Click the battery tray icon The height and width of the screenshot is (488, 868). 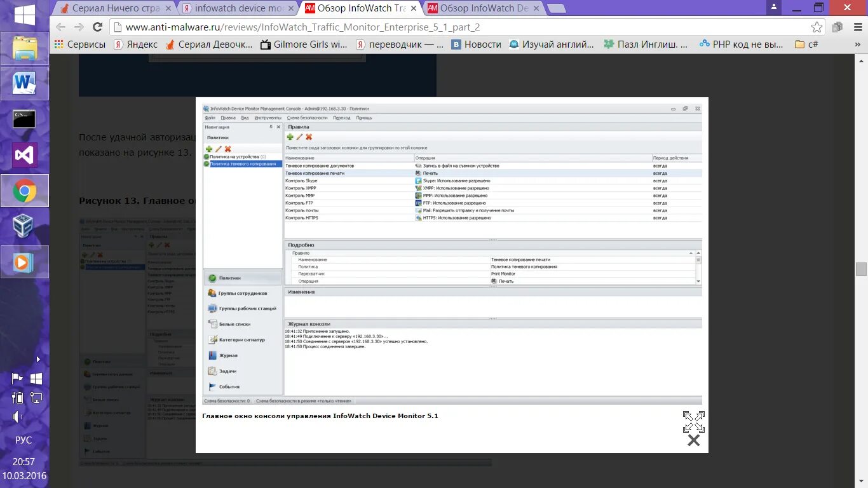[x=17, y=398]
